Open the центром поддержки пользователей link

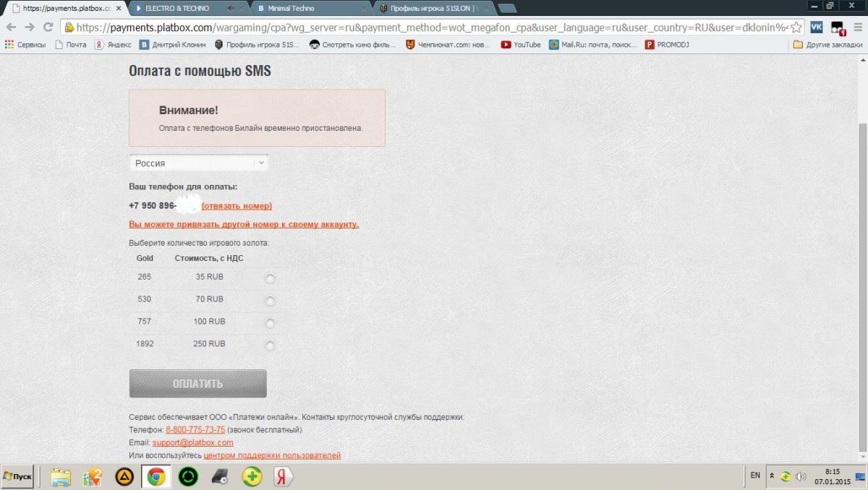(272, 456)
